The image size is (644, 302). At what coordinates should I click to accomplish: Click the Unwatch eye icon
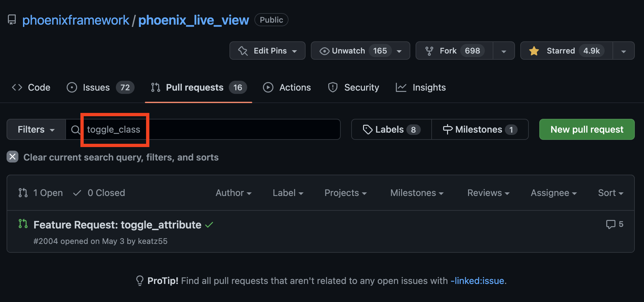[x=324, y=51]
